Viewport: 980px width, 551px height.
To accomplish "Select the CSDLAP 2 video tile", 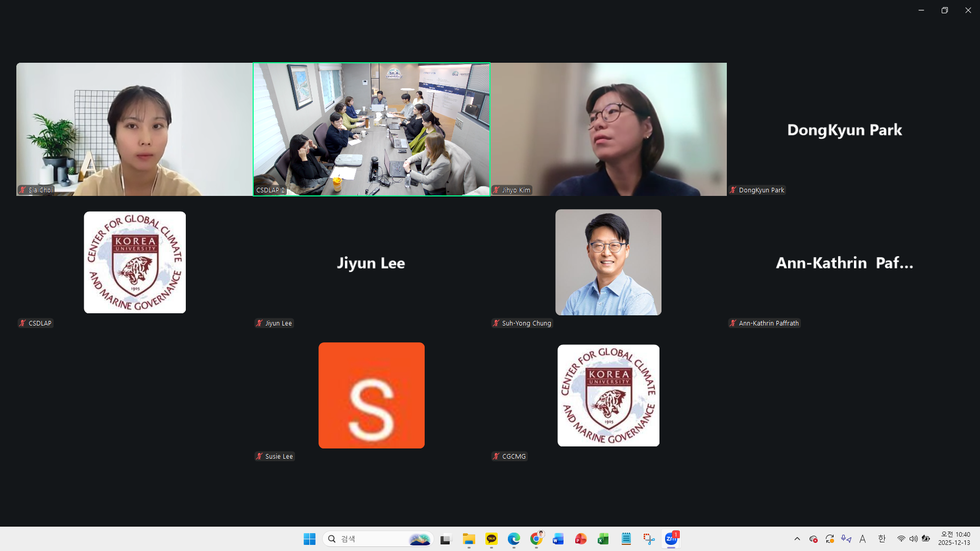I will pos(372,129).
